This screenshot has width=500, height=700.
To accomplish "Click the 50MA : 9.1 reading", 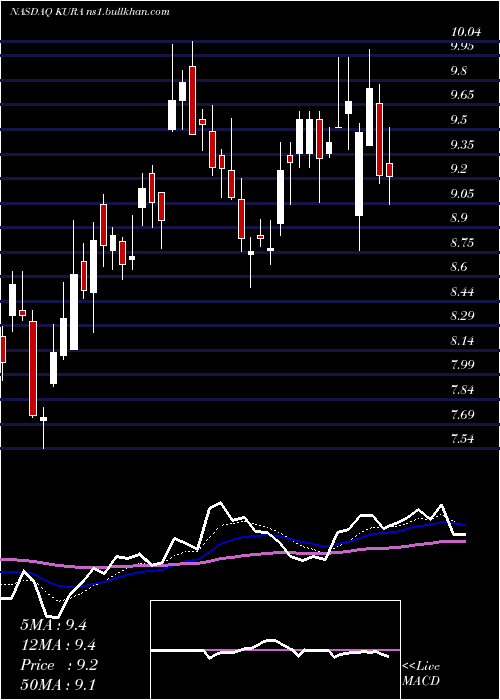I will click(x=58, y=685).
